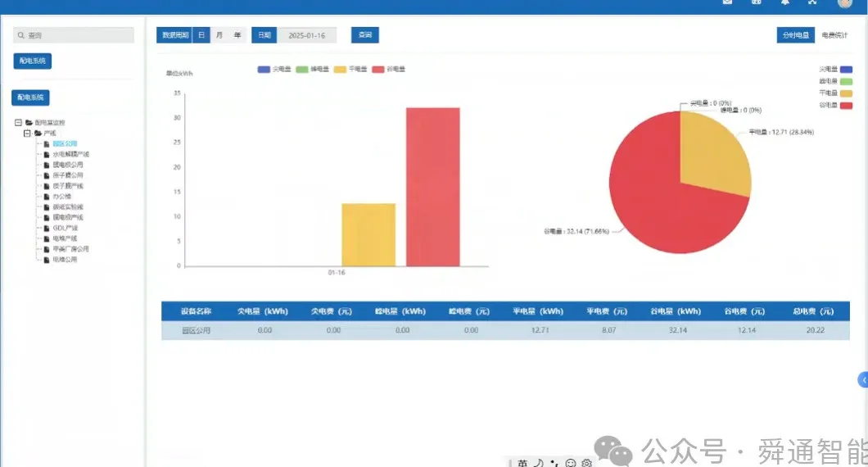Image resolution: width=868 pixels, height=467 pixels.
Task: Open the mail envelope icon in header
Action: pos(727,2)
